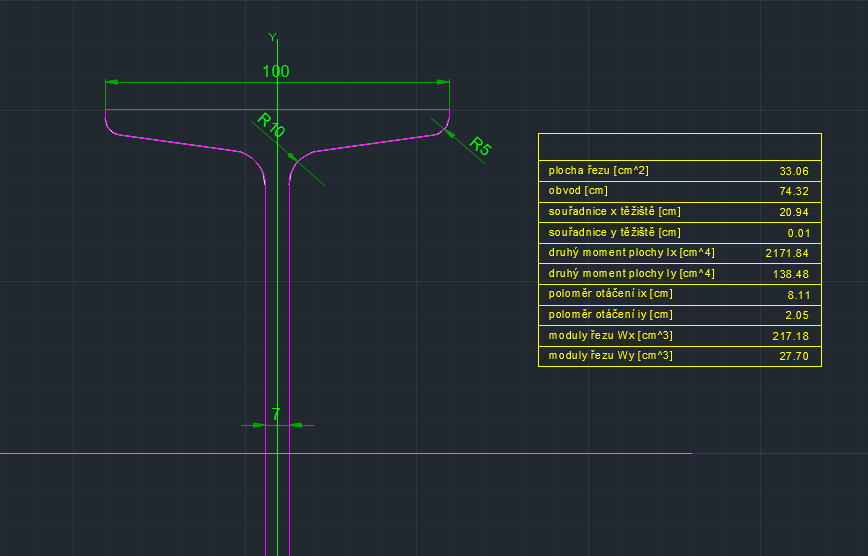The height and width of the screenshot is (556, 868).
Task: Select the R5 radius dimension label
Action: [x=481, y=146]
